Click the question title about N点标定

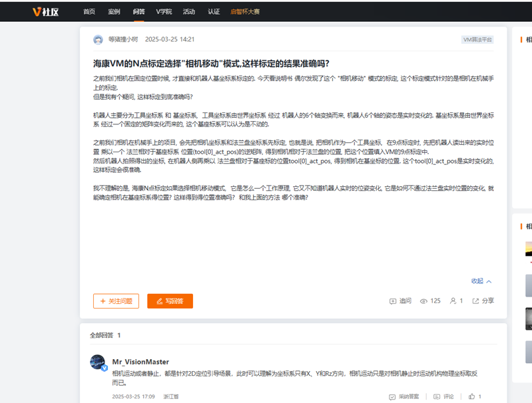point(211,64)
